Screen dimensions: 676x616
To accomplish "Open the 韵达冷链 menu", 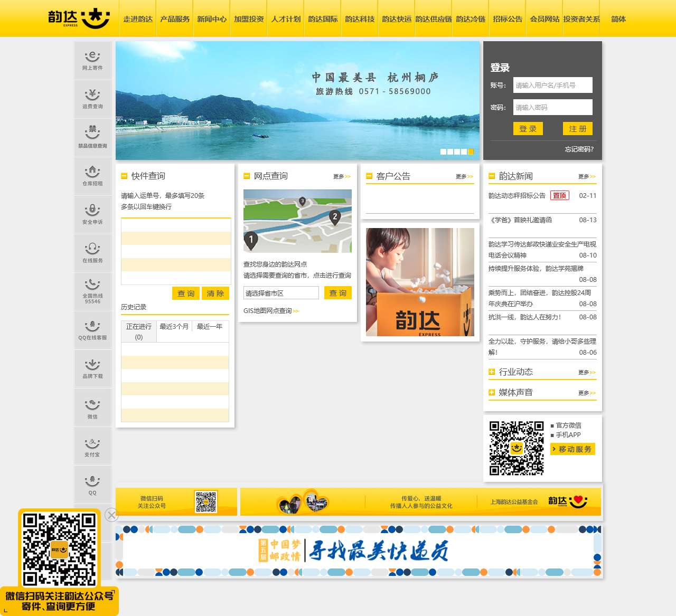I will point(471,18).
